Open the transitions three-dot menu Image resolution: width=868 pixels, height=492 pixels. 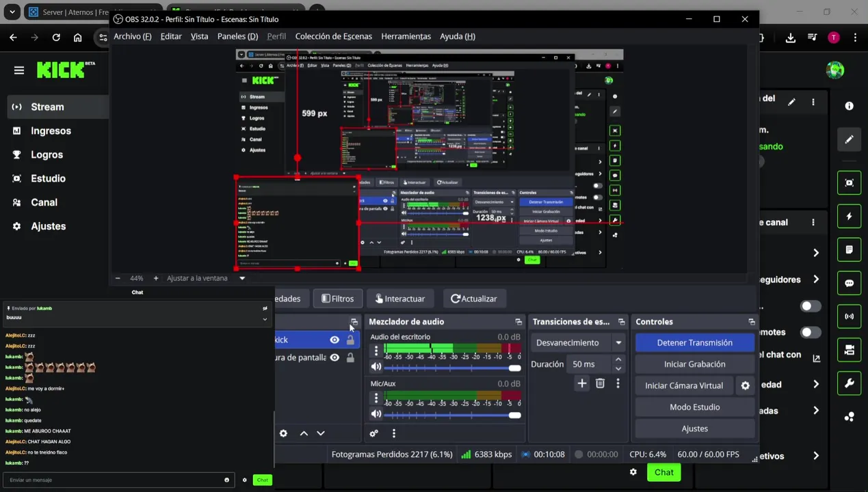tap(618, 383)
